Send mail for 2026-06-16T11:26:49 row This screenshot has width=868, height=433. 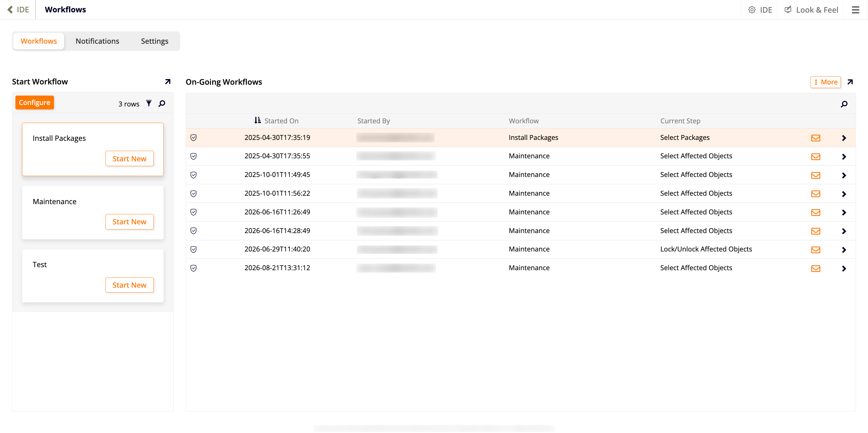pyautogui.click(x=816, y=213)
